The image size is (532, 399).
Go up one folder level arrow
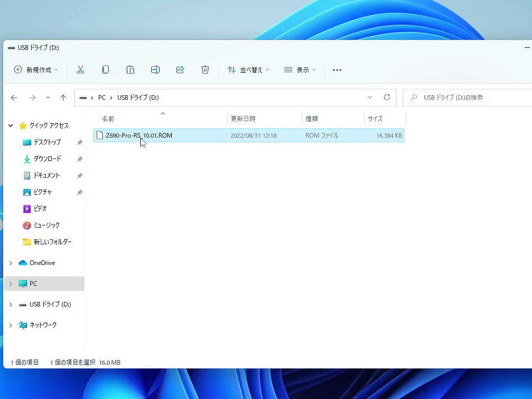[x=63, y=98]
